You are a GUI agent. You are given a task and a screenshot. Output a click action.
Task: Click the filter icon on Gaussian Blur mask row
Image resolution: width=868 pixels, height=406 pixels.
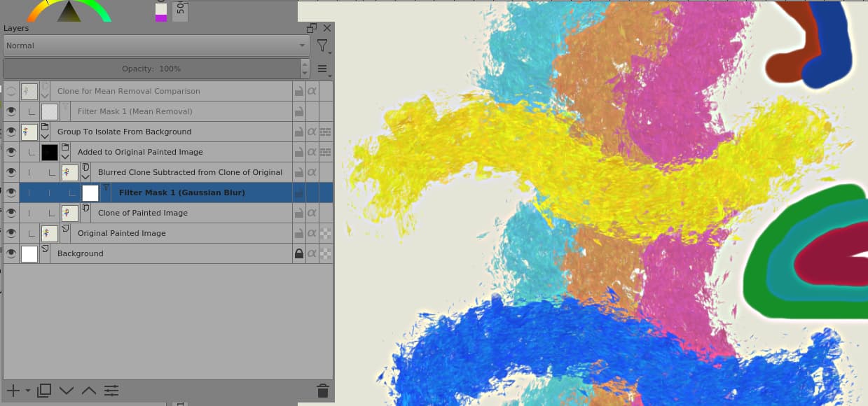(x=106, y=188)
